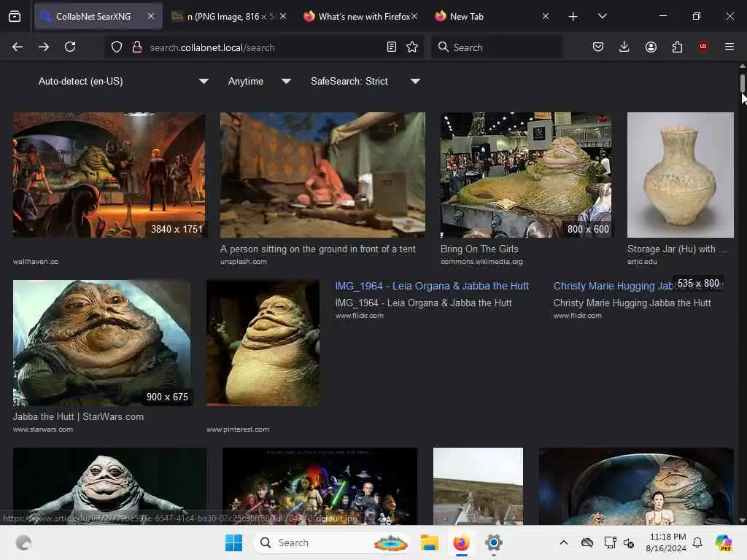The height and width of the screenshot is (560, 747).
Task: Click the Windows taskbar Search box
Action: [332, 542]
